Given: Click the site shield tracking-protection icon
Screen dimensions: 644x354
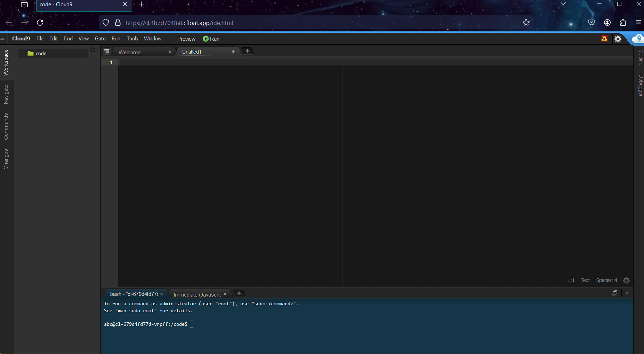Looking at the screenshot, I should pyautogui.click(x=106, y=23).
